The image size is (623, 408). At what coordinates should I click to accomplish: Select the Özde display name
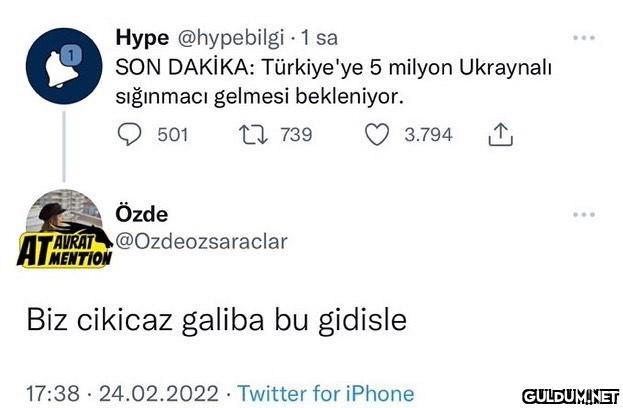click(142, 215)
